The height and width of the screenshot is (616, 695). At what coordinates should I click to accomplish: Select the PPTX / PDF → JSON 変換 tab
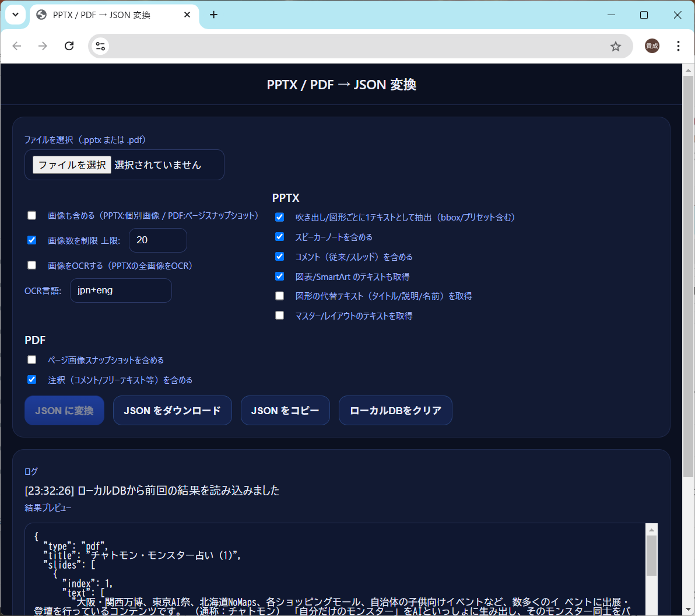[102, 15]
